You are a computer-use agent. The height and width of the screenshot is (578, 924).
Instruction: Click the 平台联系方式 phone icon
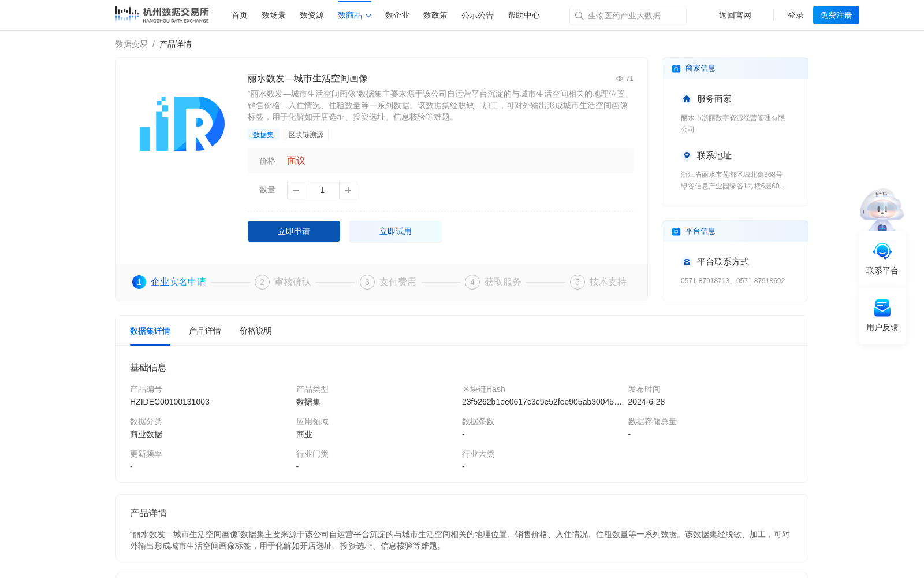coord(687,262)
